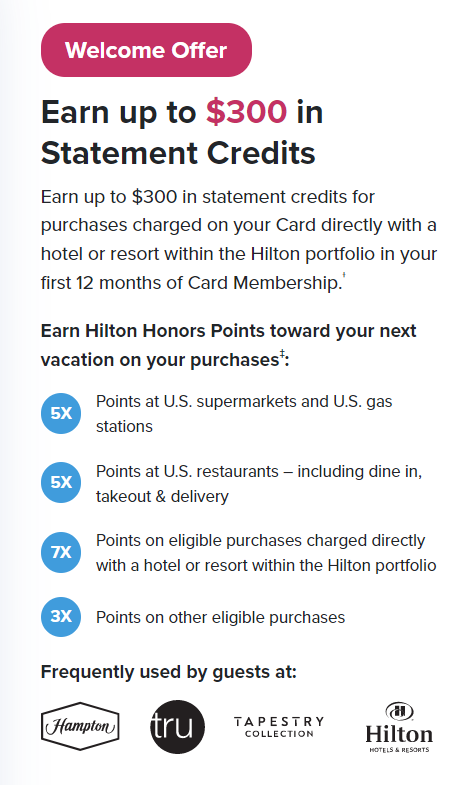Image resolution: width=471 pixels, height=785 pixels.
Task: Open the double-dagger footnote after purchases
Action: [x=282, y=354]
